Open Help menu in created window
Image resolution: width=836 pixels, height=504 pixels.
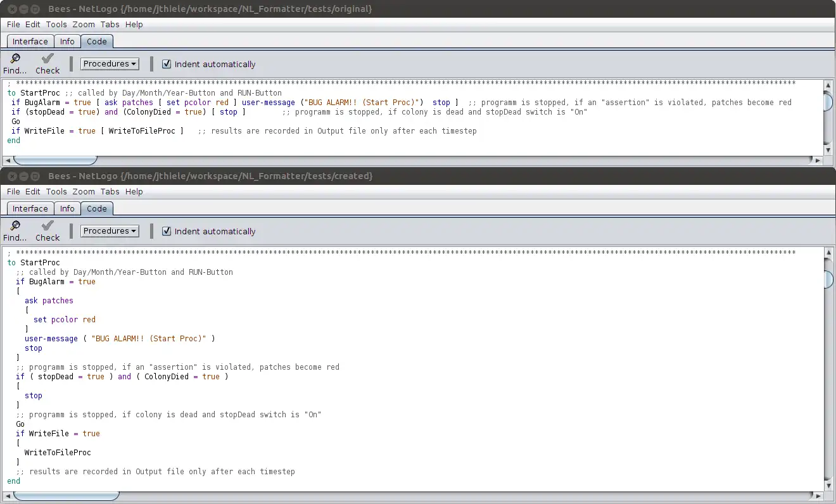(134, 191)
